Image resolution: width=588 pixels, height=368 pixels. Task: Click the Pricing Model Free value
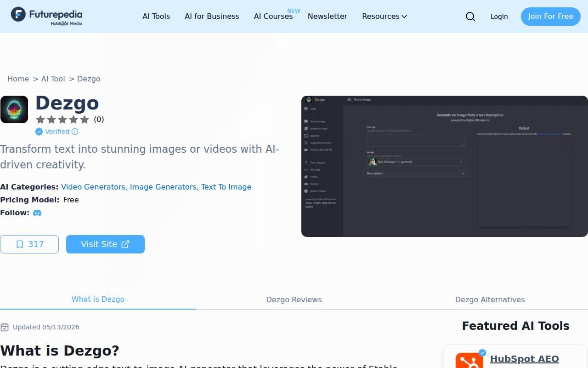coord(71,200)
